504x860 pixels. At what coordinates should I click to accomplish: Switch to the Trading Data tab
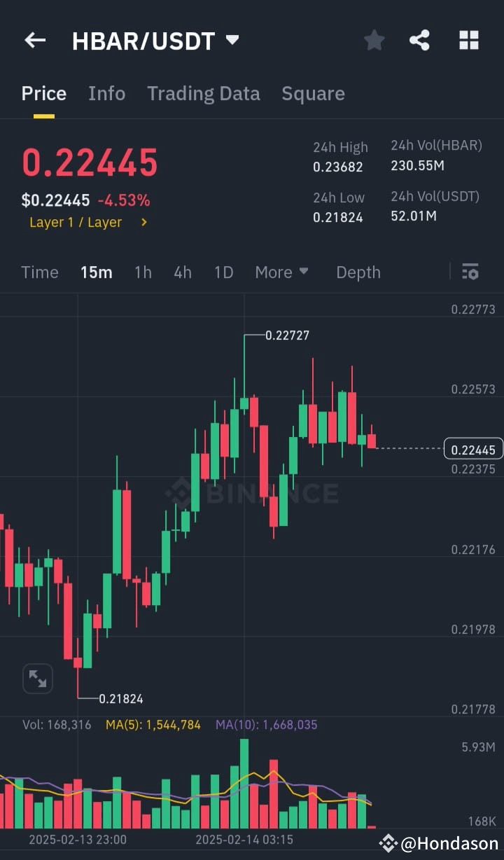coord(204,93)
